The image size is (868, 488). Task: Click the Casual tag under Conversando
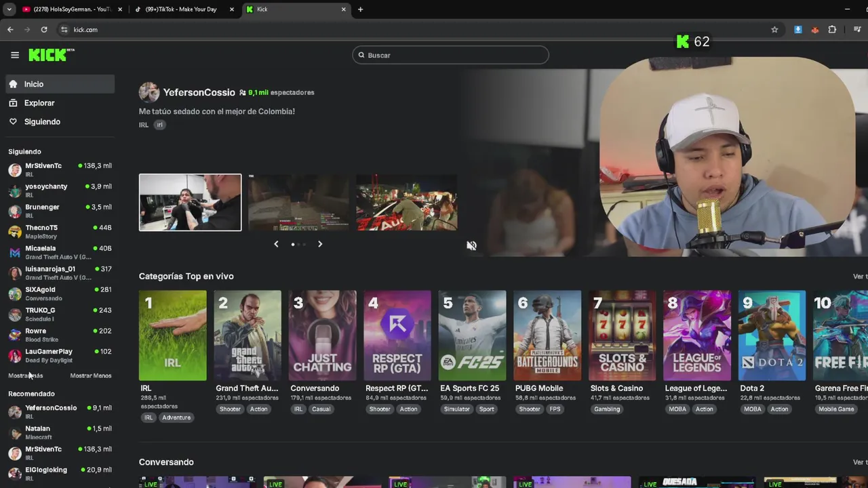[x=321, y=409]
